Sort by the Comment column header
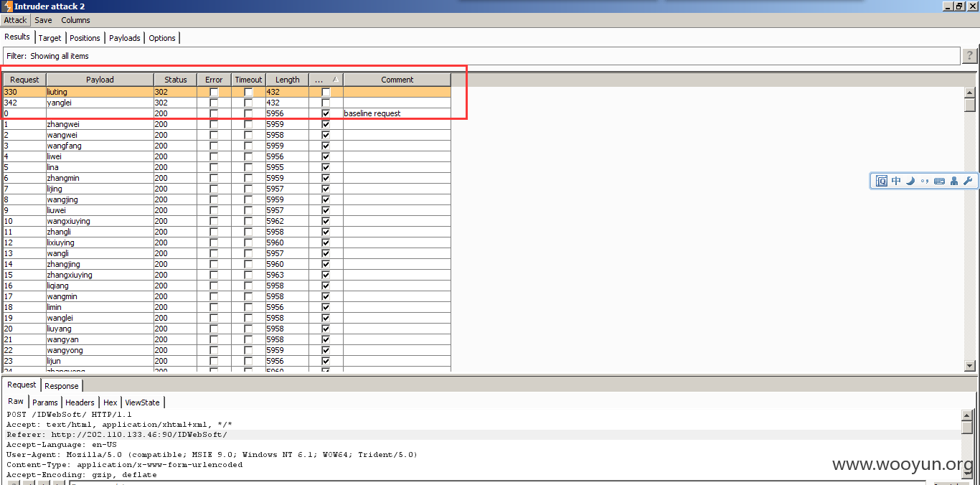This screenshot has height=485, width=980. [x=397, y=80]
